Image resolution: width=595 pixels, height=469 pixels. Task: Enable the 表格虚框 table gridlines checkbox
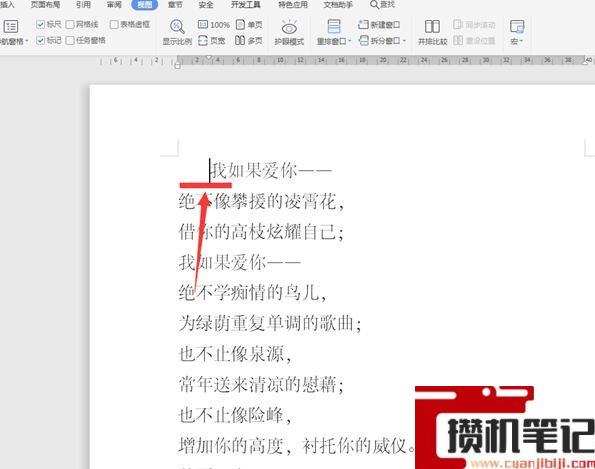pyautogui.click(x=114, y=25)
